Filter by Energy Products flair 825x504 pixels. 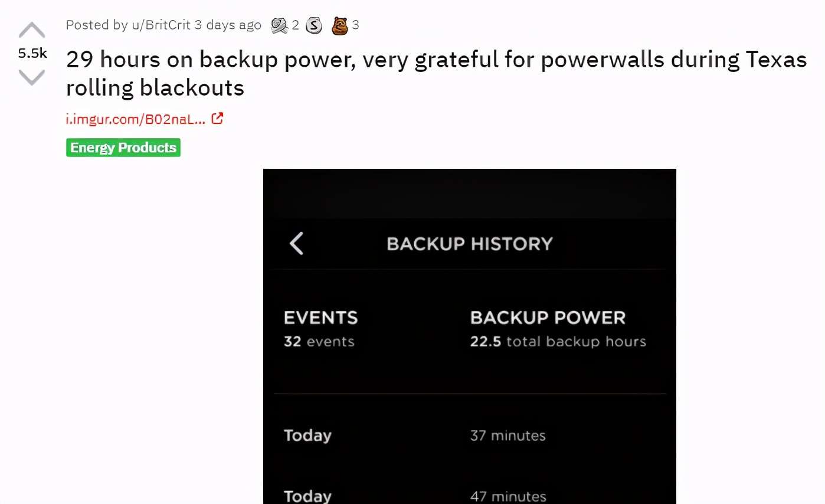point(123,148)
